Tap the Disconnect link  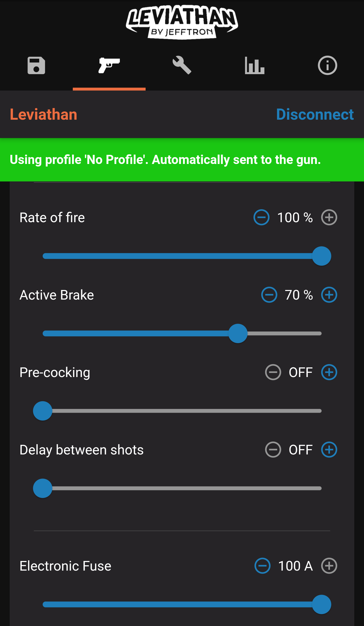315,114
